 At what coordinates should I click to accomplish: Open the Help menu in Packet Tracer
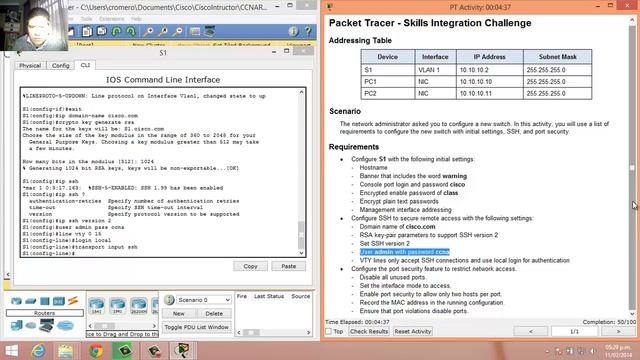click(x=136, y=19)
